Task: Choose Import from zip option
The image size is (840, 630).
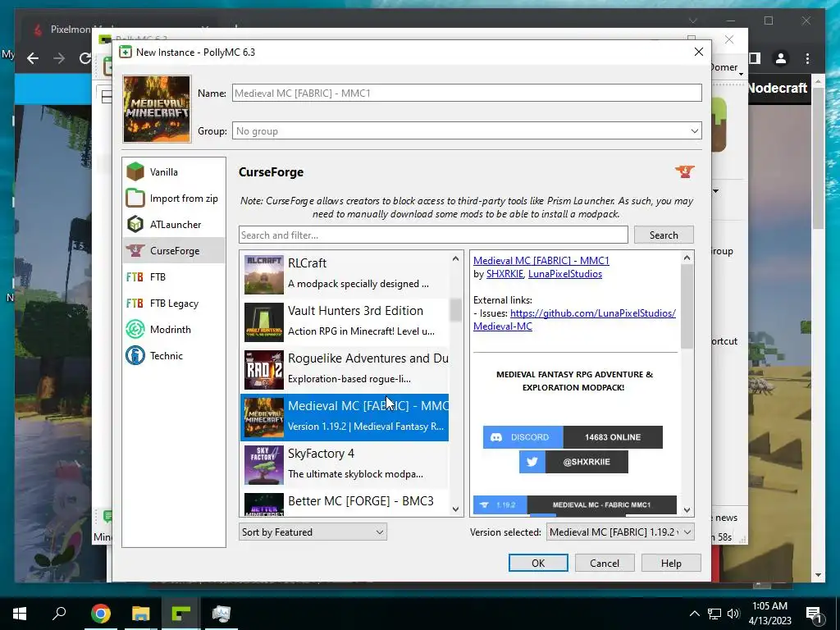Action: pos(174,199)
